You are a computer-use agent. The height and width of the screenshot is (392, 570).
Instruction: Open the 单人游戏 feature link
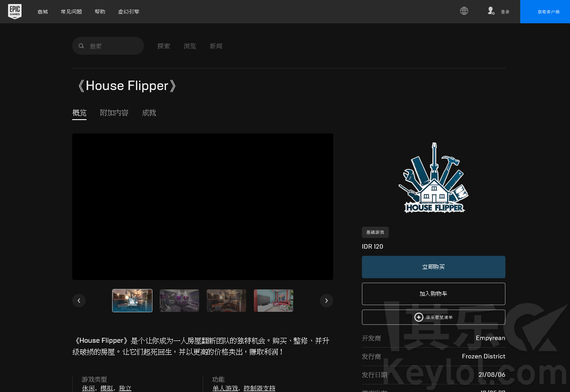coord(225,388)
